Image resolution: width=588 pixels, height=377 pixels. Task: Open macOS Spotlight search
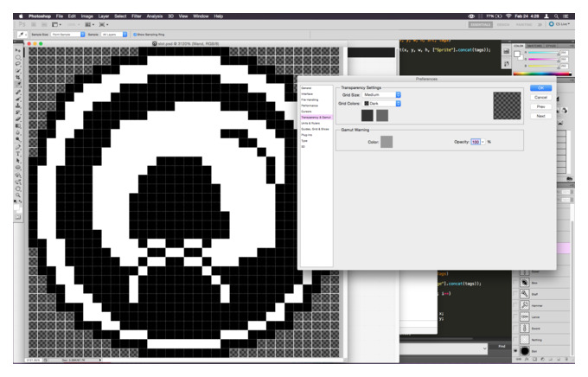(557, 16)
